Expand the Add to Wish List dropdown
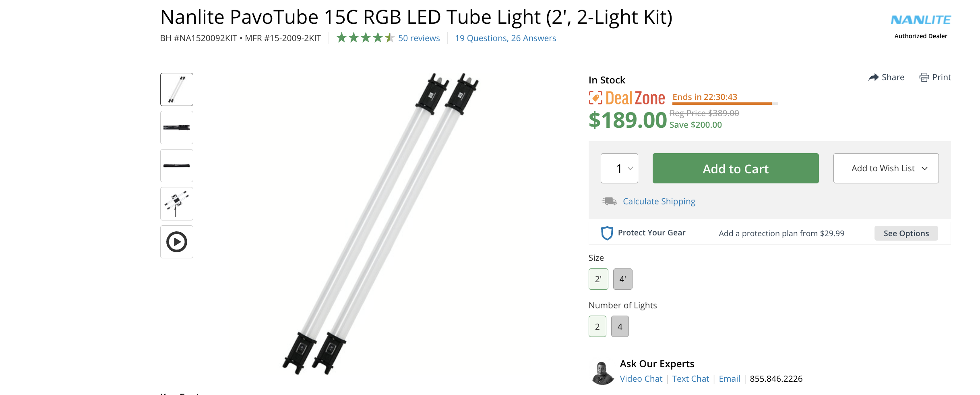The height and width of the screenshot is (395, 980). pyautogui.click(x=886, y=168)
